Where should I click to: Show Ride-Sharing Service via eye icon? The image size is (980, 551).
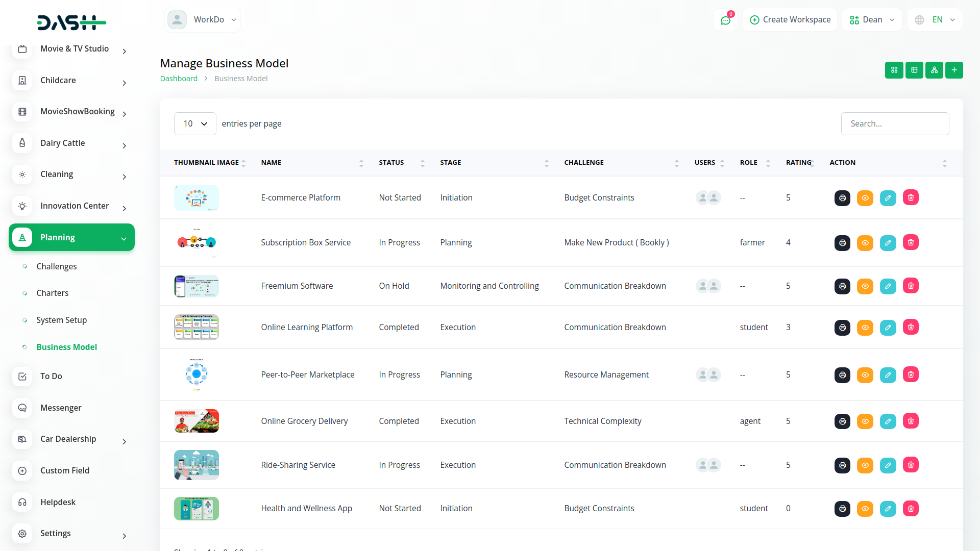pyautogui.click(x=865, y=465)
